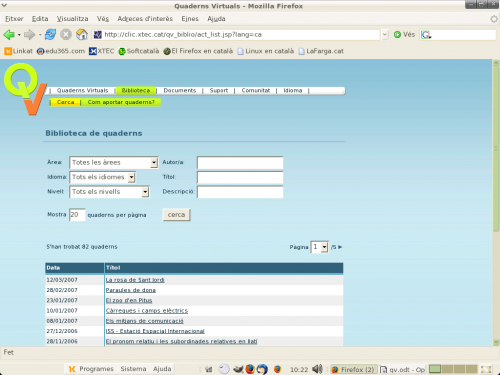This screenshot has width=500, height=375.
Task: Select the Quaderns Virtuals tab
Action: pos(82,90)
